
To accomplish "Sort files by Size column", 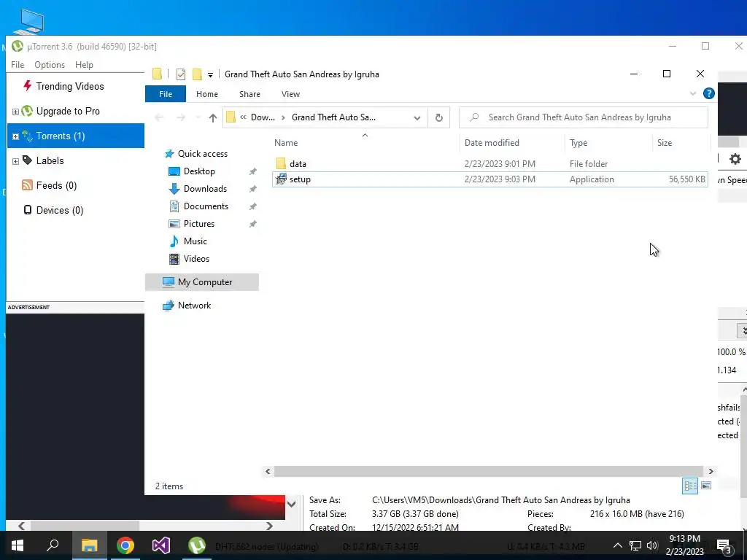I will click(x=664, y=143).
